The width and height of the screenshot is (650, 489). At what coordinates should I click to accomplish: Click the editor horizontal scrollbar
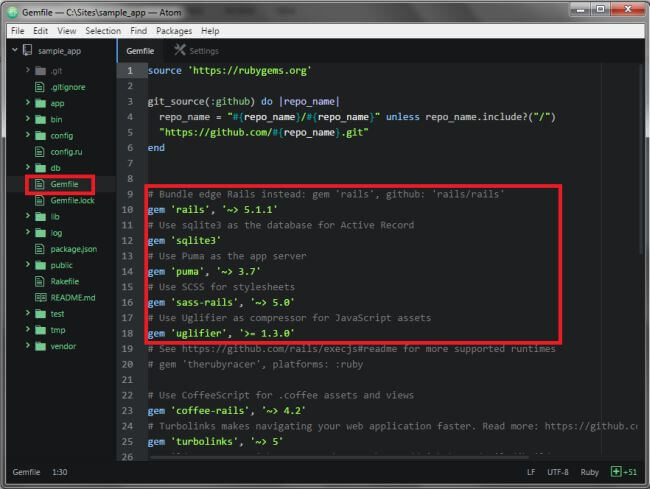[x=340, y=457]
